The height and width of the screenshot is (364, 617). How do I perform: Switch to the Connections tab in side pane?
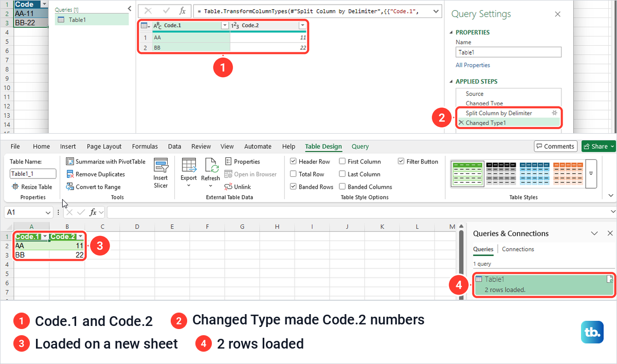tap(518, 249)
